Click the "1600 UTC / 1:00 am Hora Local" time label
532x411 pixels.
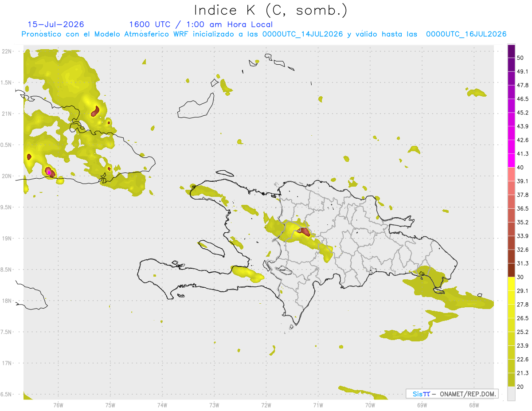[200, 24]
